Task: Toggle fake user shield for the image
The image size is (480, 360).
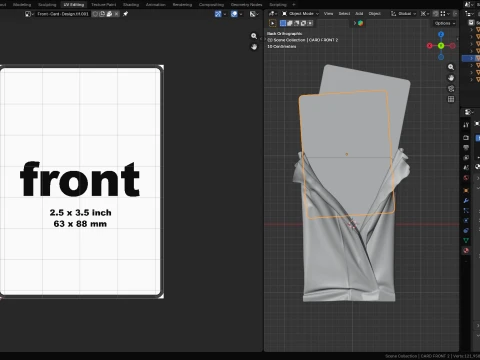Action: [x=95, y=14]
